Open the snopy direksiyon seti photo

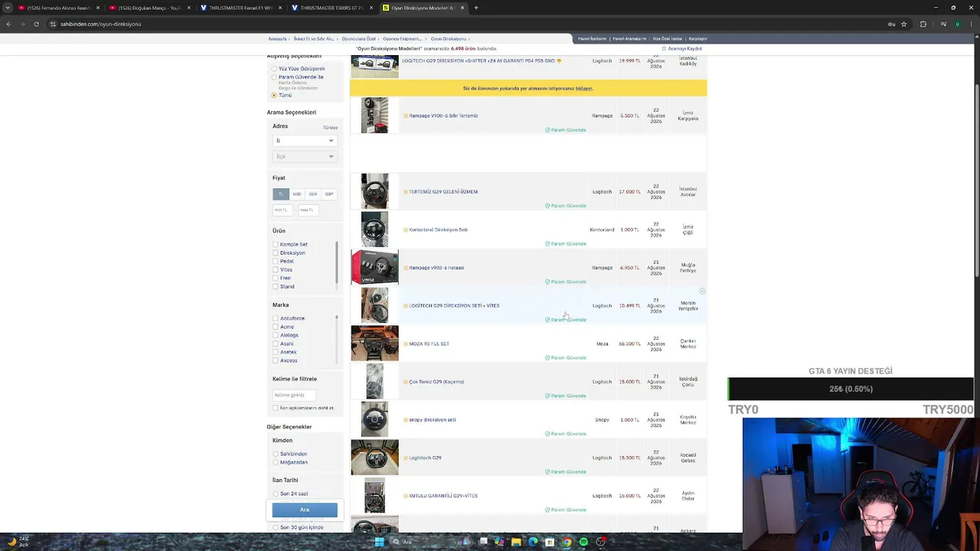374,419
